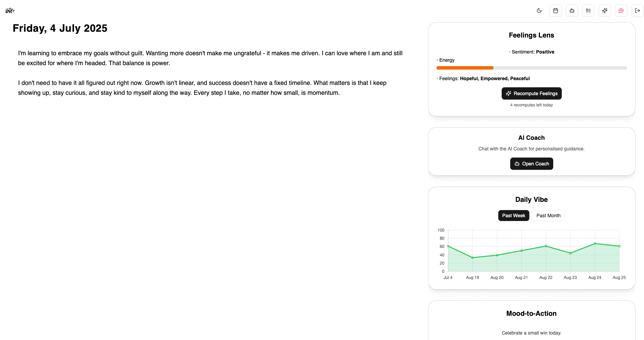Open the pink heart chat bubble icon
The height and width of the screenshot is (340, 644).
pyautogui.click(x=621, y=11)
